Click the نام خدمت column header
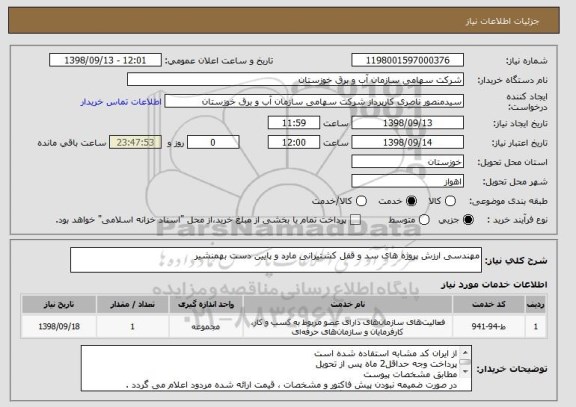Viewport: 576px width, 407px height. coord(348,304)
